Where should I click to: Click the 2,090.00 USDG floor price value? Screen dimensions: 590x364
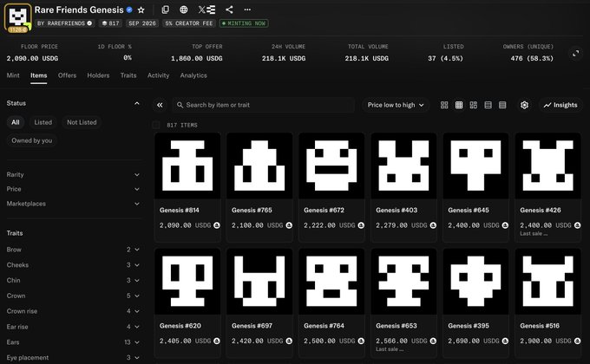click(x=32, y=59)
